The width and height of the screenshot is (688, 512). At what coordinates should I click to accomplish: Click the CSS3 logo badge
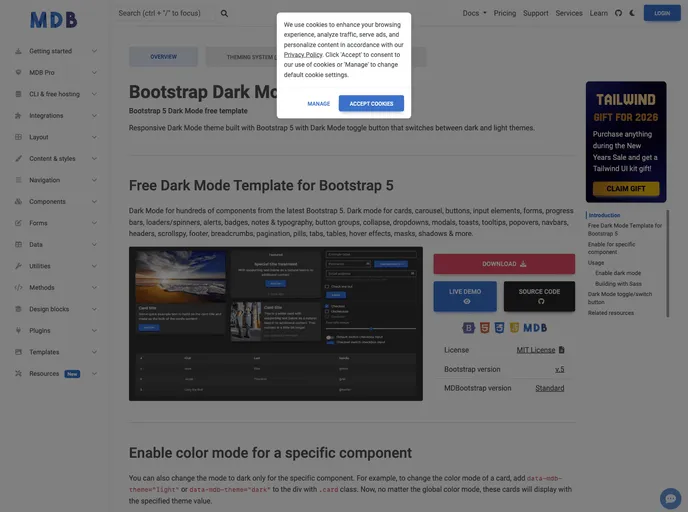click(x=499, y=328)
